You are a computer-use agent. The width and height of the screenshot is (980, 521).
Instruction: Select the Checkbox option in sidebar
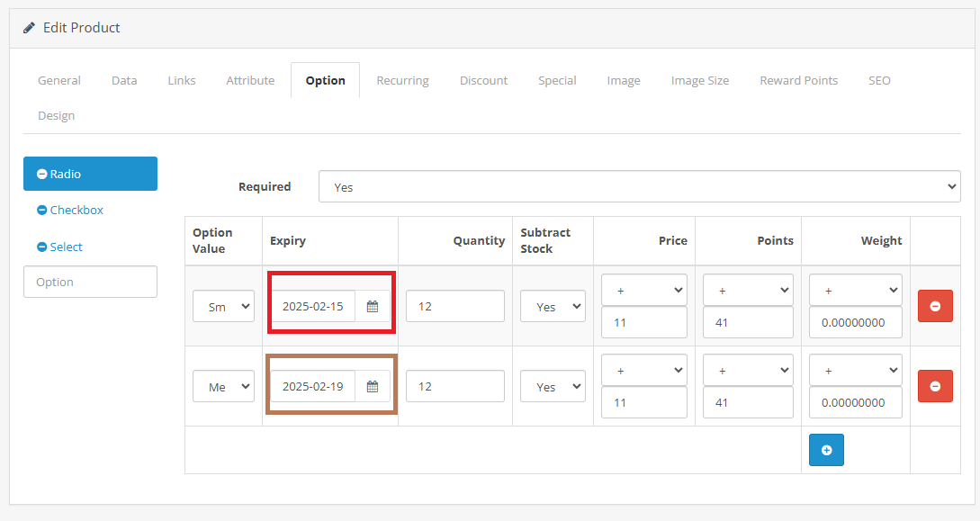click(76, 211)
